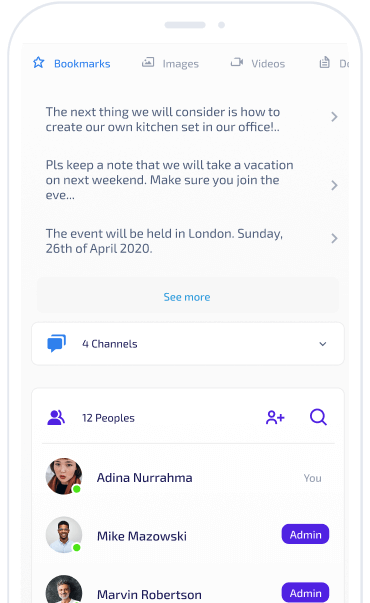Click the Documents file icon
This screenshot has height=603, width=370.
pos(325,62)
